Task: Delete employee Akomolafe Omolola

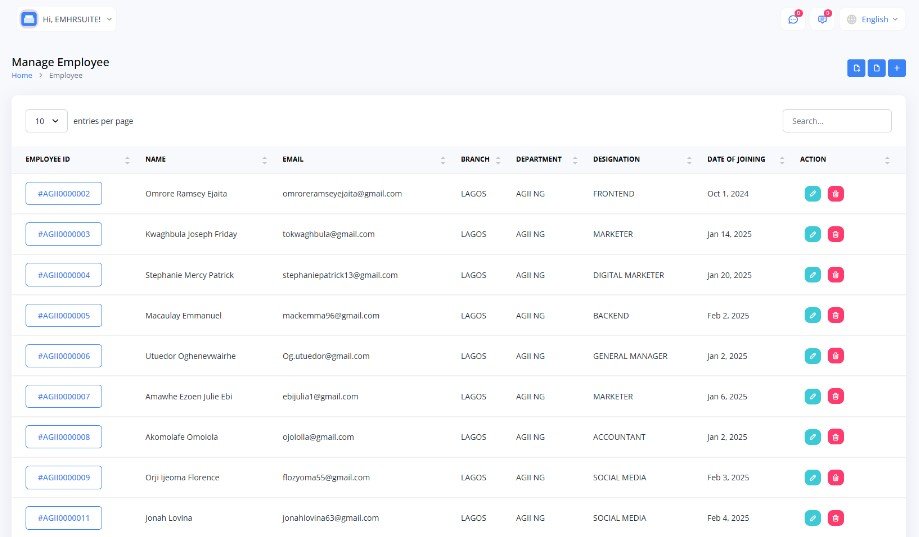Action: pos(835,437)
